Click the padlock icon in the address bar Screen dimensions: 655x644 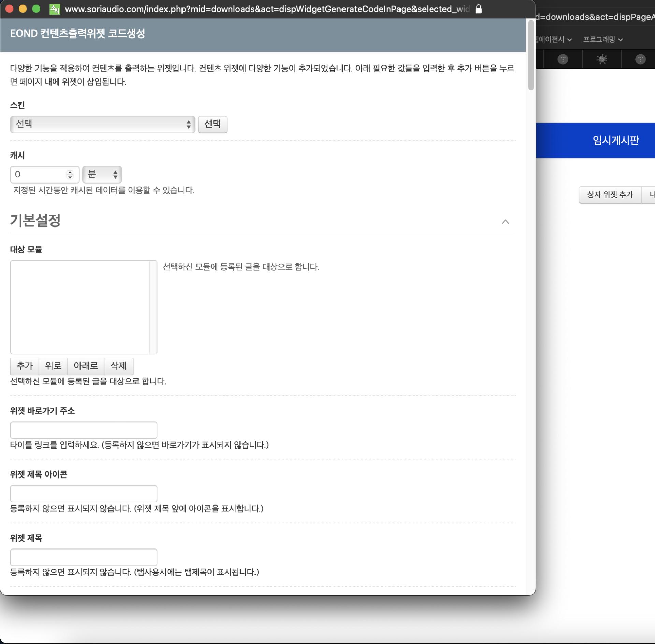click(479, 9)
